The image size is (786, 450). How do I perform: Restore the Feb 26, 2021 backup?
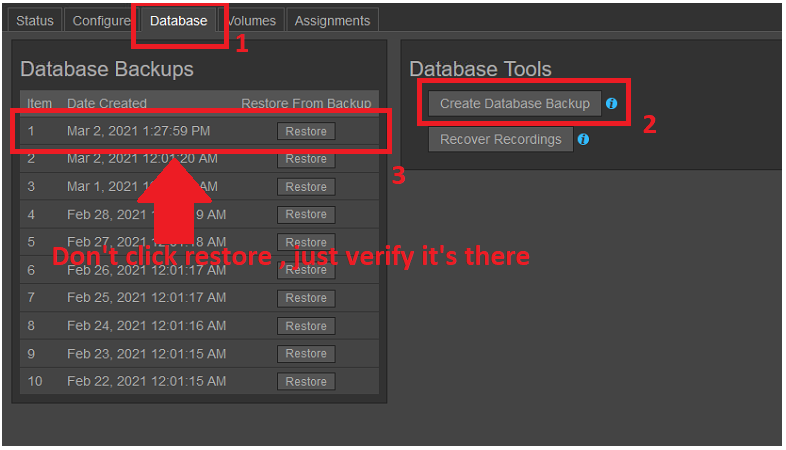tap(306, 270)
